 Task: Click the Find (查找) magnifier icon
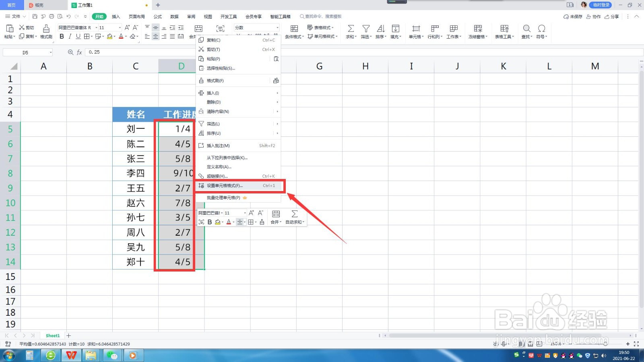[x=526, y=29]
